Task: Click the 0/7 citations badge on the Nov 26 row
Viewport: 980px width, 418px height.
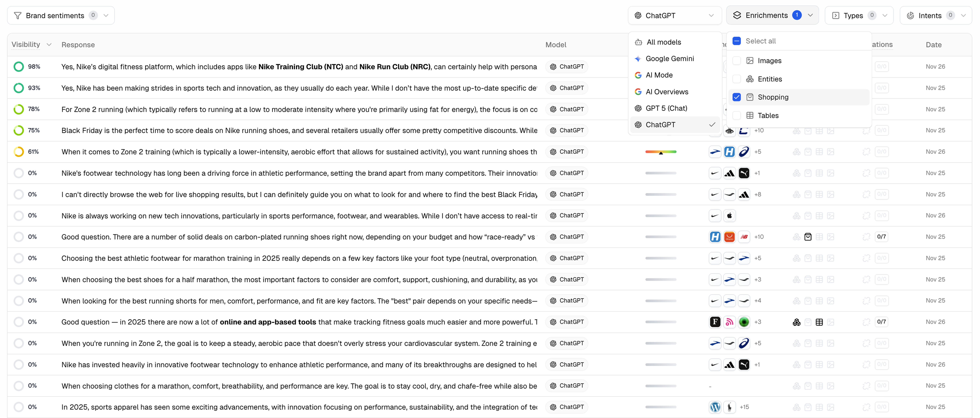Action: [881, 322]
